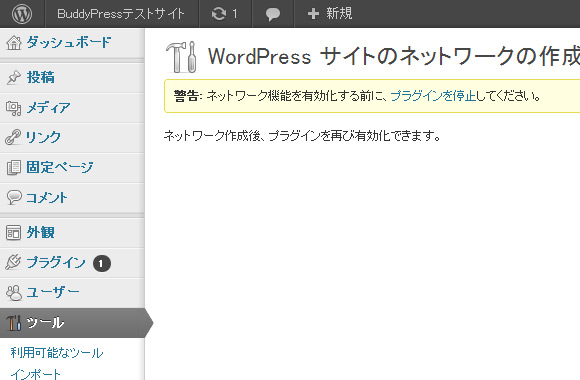
Task: Open the リンク links menu
Action: pyautogui.click(x=43, y=137)
